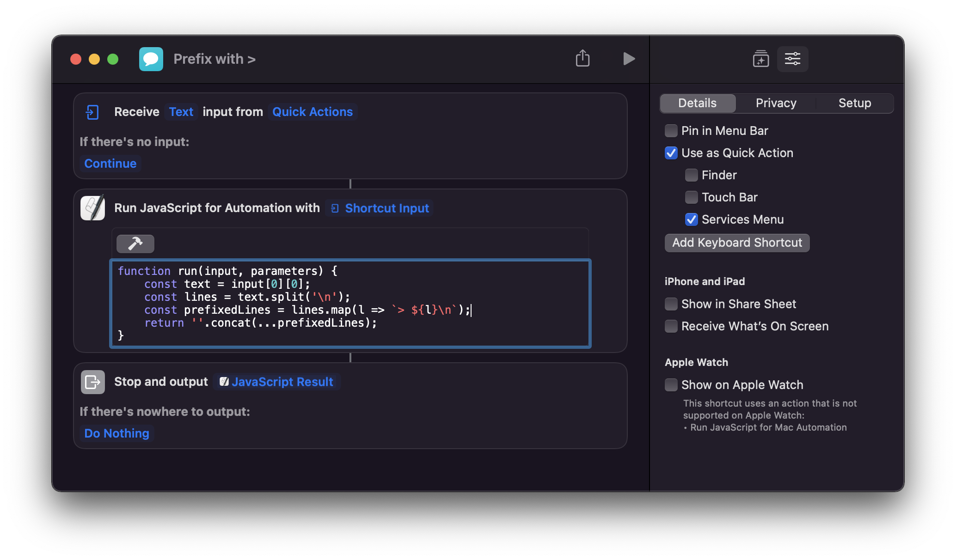956x560 pixels.
Task: Compile script with the hammer button
Action: (x=135, y=243)
